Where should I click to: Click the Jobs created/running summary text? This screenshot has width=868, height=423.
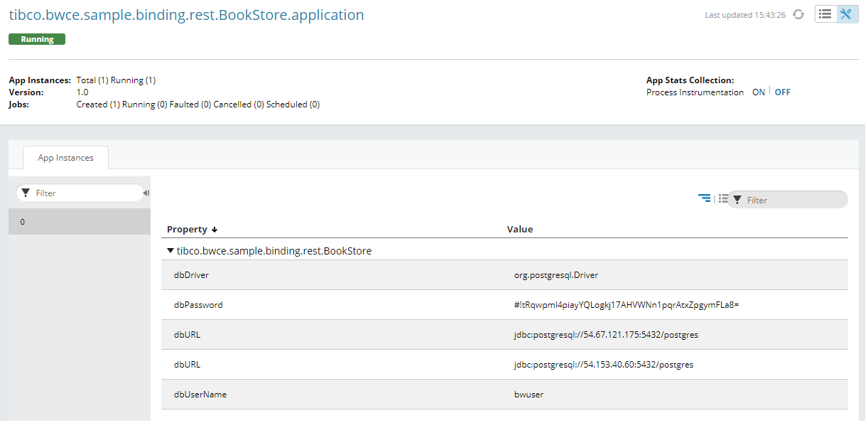click(198, 105)
